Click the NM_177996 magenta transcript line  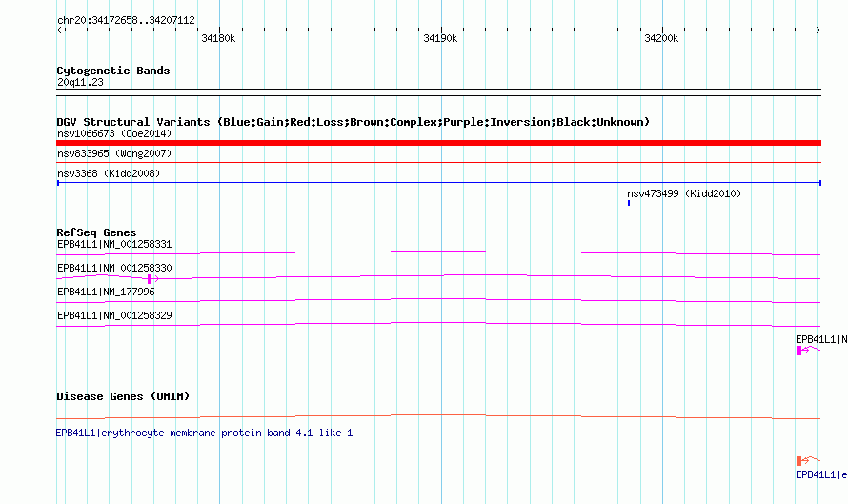coord(438,300)
